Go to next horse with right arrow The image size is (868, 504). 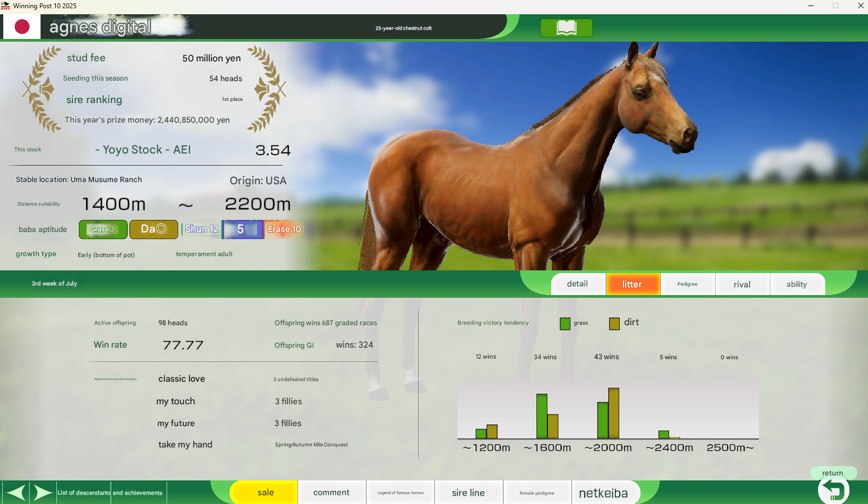tap(43, 492)
